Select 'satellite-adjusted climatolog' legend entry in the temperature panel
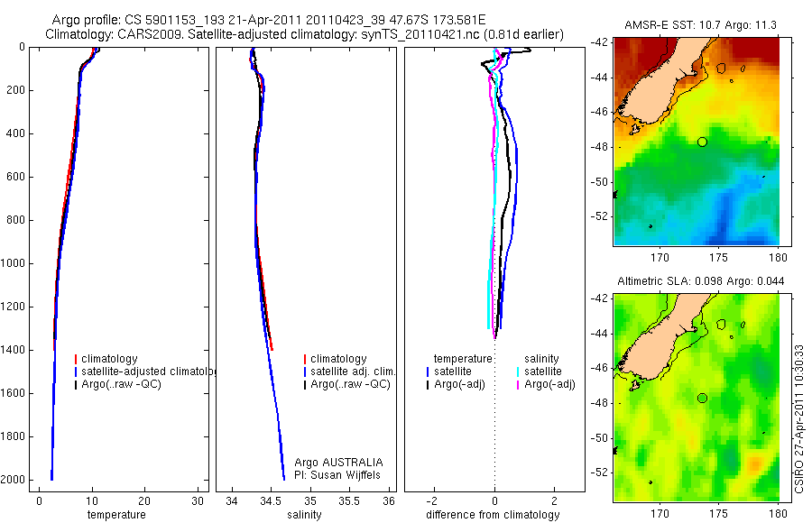812x523 pixels. click(148, 372)
